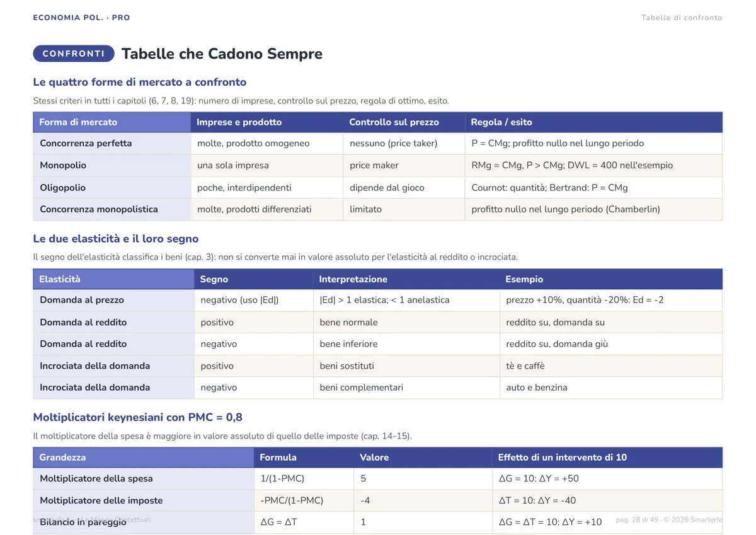This screenshot has height=535, width=756.
Task: Click the Monopolio rule cell mentioning DWL = 400
Action: pyautogui.click(x=593, y=165)
